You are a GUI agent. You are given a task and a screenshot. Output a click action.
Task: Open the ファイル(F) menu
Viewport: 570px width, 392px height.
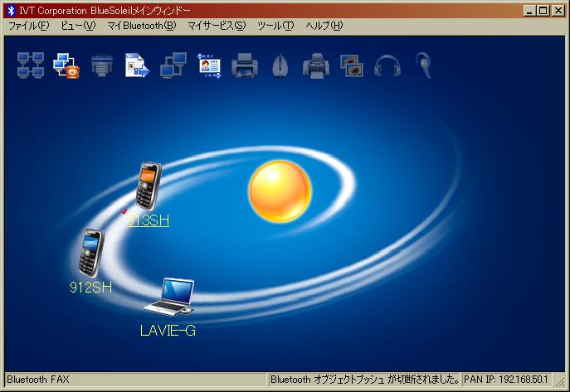(x=28, y=26)
